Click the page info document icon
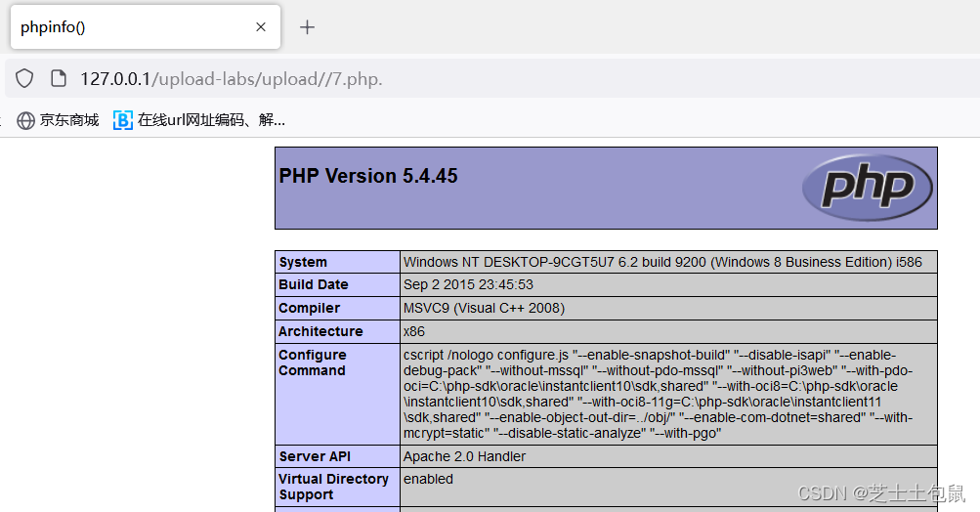980x512 pixels. [x=58, y=79]
